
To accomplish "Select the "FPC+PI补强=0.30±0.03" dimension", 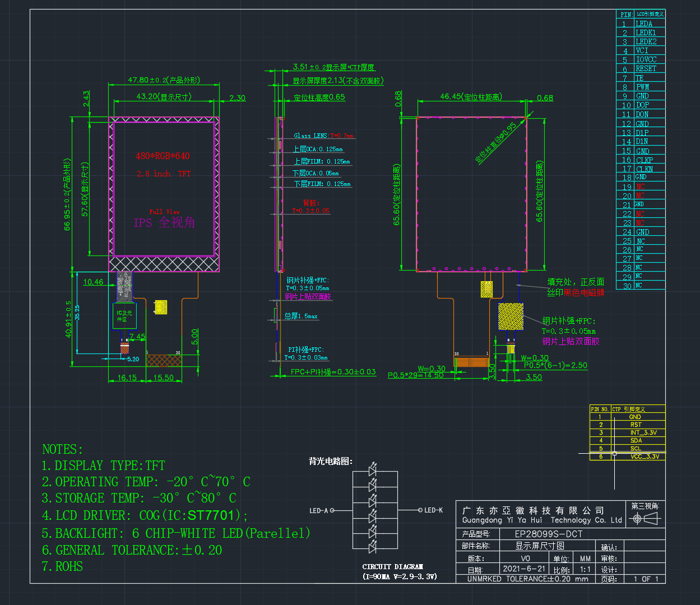I will click(x=333, y=372).
